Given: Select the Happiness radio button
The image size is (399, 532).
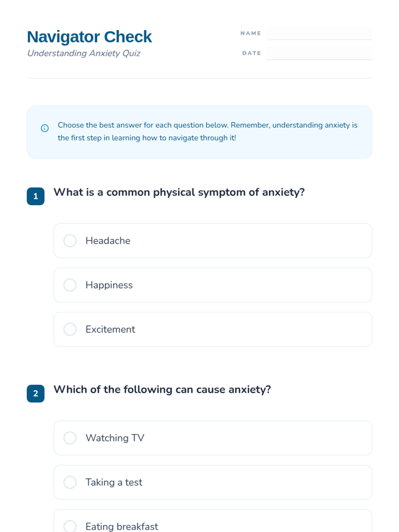Looking at the screenshot, I should click(x=70, y=285).
